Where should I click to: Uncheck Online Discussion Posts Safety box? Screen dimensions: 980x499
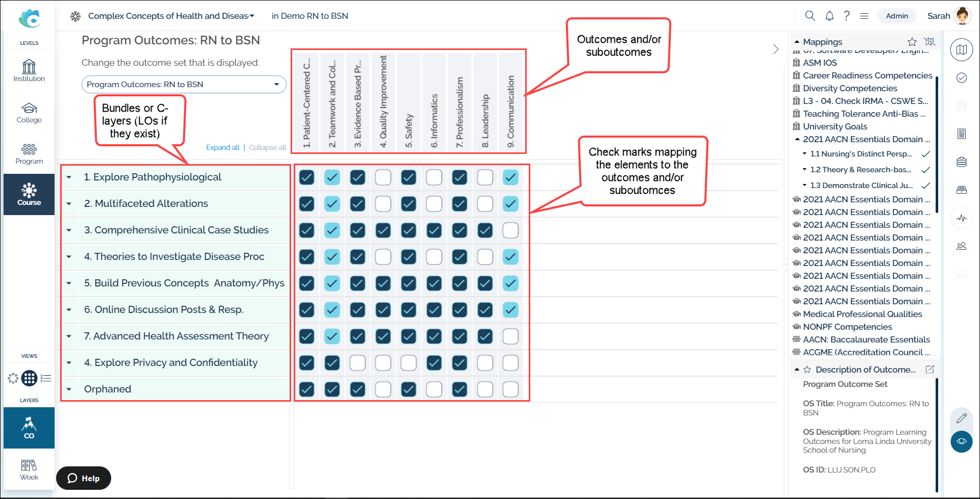click(x=408, y=310)
